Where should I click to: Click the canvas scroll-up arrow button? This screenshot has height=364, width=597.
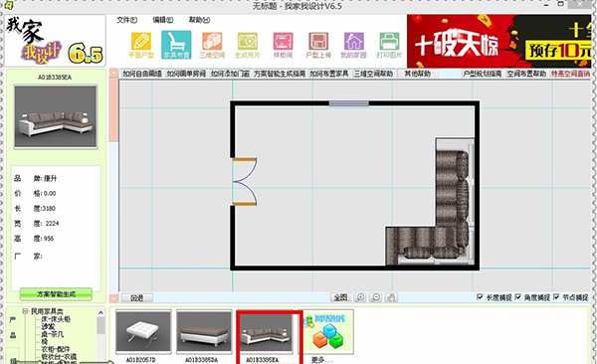click(x=113, y=74)
